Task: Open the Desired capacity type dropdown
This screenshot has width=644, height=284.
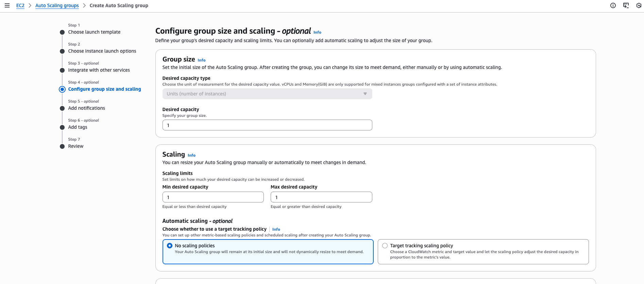Action: click(267, 94)
